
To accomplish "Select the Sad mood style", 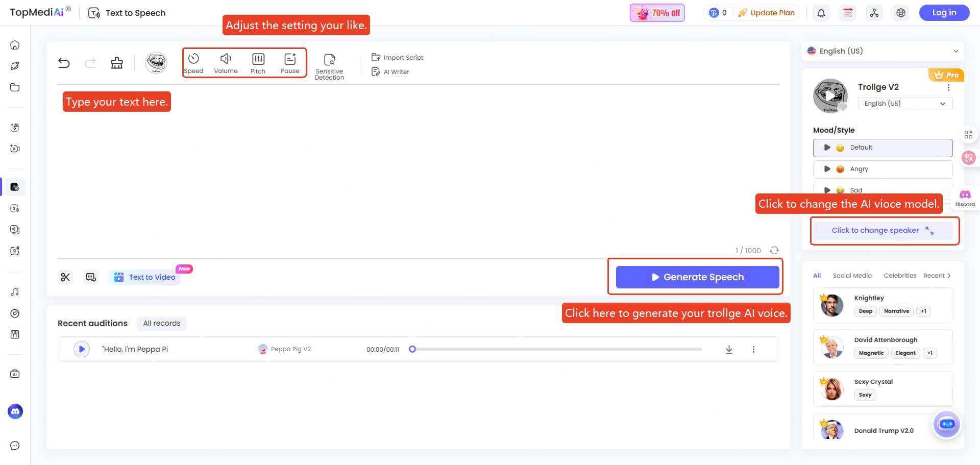I will (883, 190).
